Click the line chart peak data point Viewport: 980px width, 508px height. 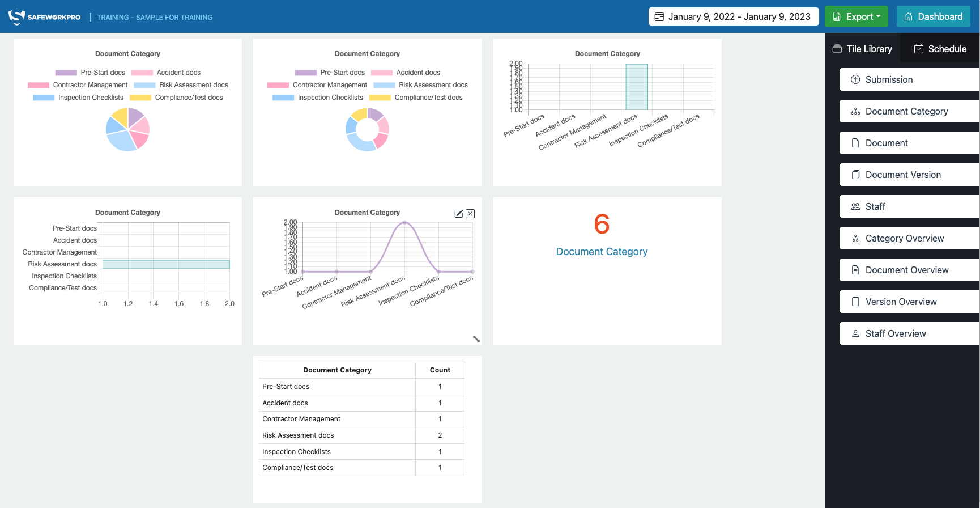pyautogui.click(x=404, y=223)
